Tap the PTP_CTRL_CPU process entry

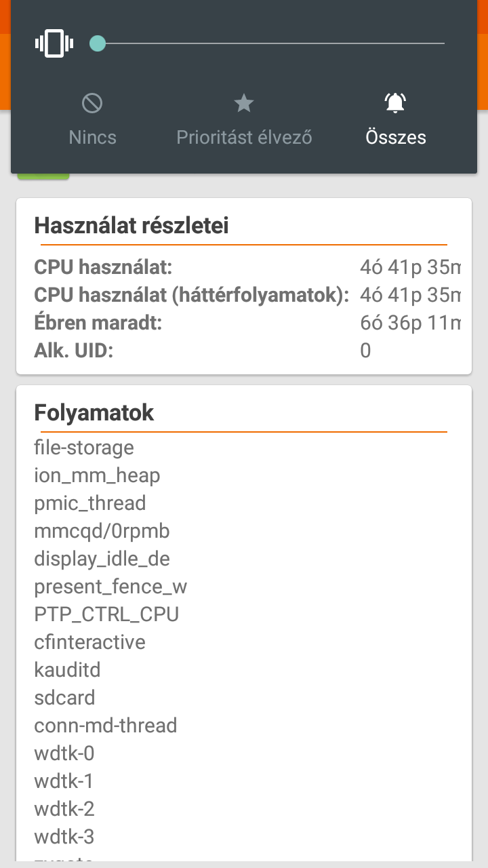click(106, 614)
